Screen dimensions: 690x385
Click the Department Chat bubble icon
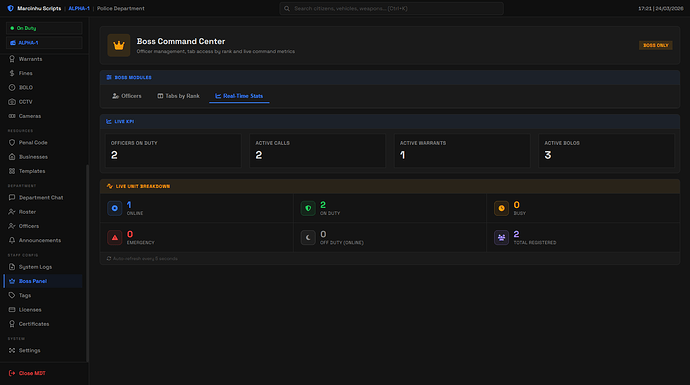click(12, 198)
